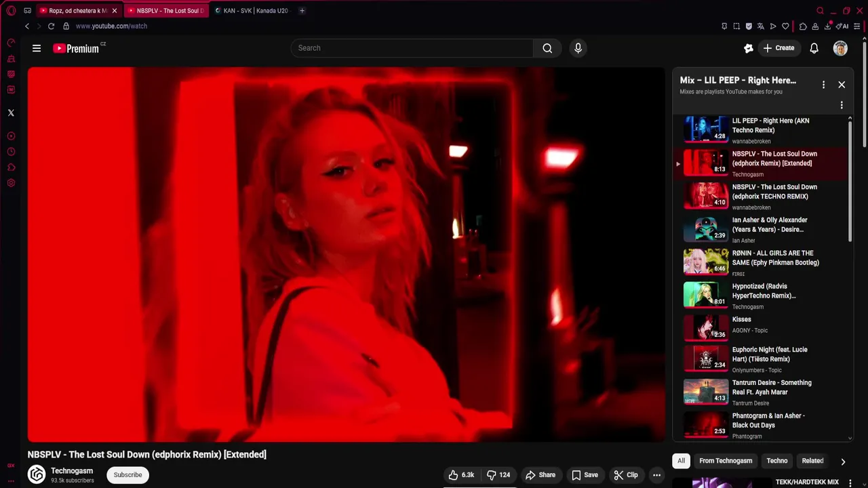This screenshot has height=488, width=868.
Task: Open the playlist items three-dot menu
Action: pyautogui.click(x=842, y=105)
